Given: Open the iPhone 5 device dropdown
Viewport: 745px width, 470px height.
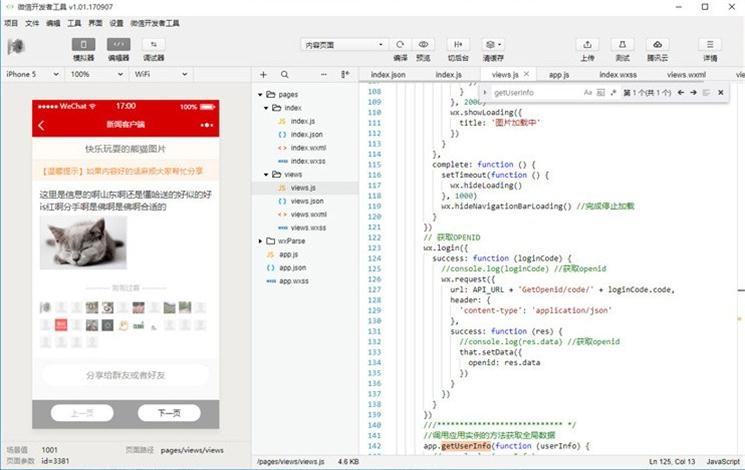Looking at the screenshot, I should click(x=33, y=74).
